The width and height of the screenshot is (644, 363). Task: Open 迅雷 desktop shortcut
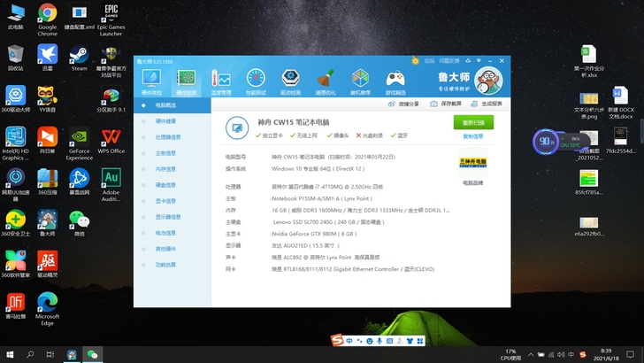point(47,58)
